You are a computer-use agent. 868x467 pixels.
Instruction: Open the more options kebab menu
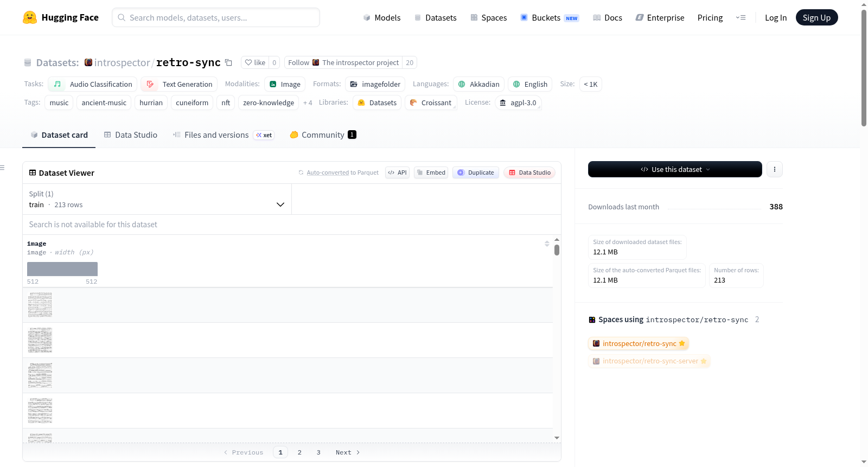pyautogui.click(x=774, y=169)
